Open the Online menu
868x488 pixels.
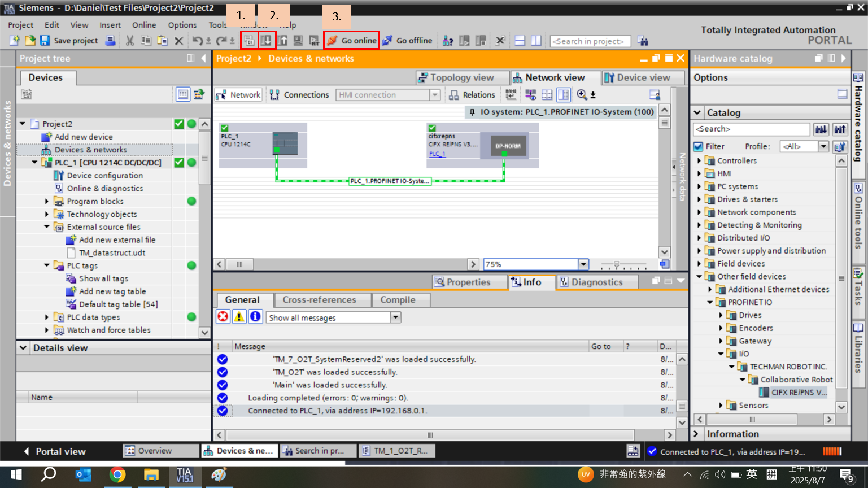tap(144, 25)
